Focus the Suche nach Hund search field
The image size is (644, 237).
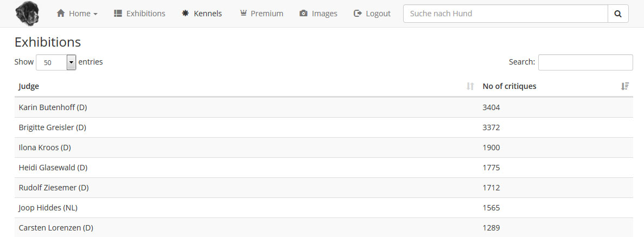click(x=506, y=14)
